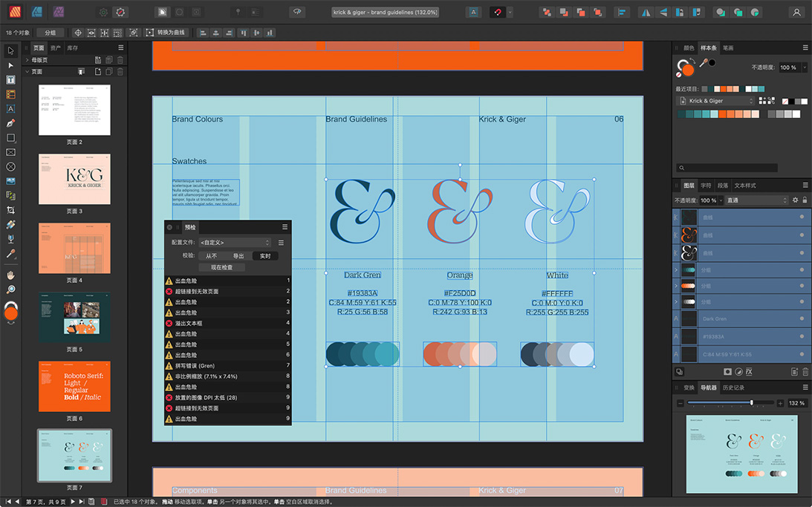The image size is (812, 507).
Task: Click the layer effects fx icon
Action: click(x=749, y=372)
